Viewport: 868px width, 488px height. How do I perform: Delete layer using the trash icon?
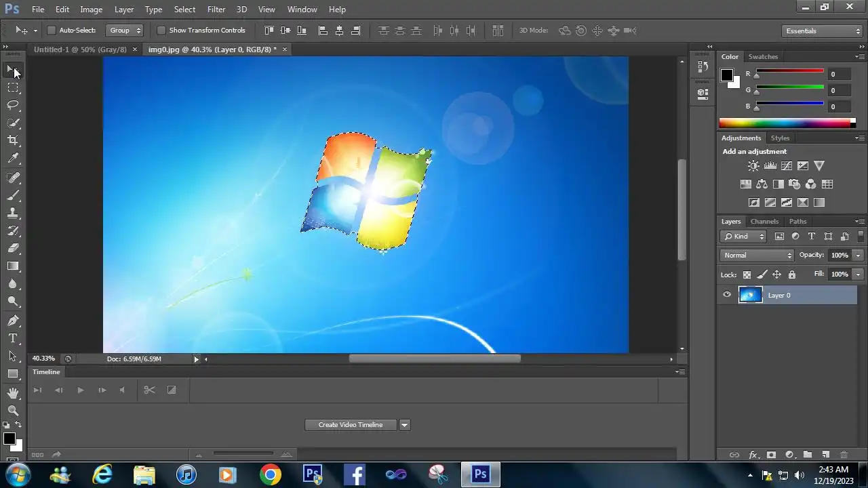pos(844,455)
